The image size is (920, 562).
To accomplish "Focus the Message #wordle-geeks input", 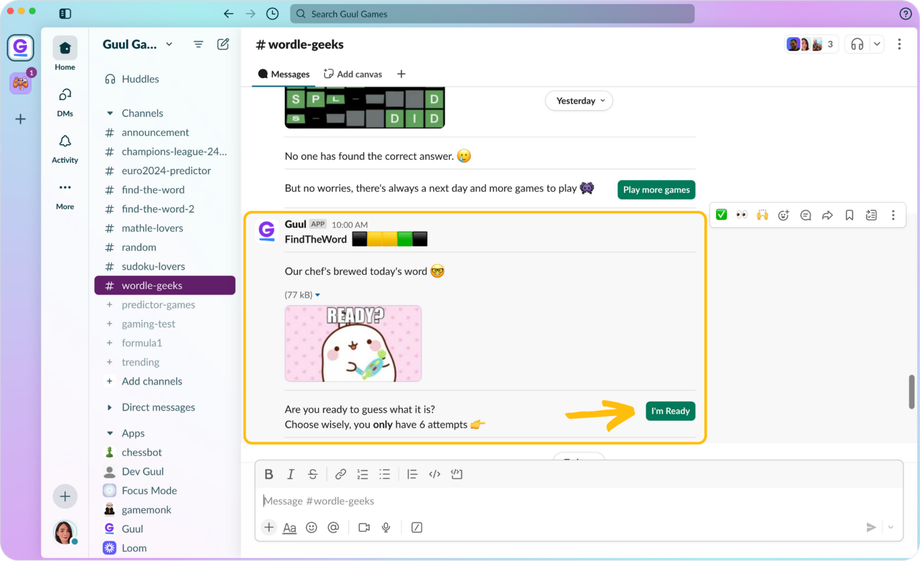I will tap(579, 501).
